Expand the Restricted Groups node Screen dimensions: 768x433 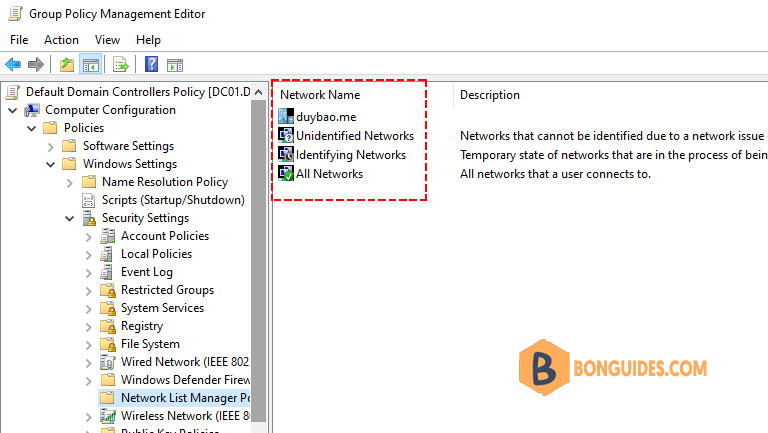coord(89,291)
